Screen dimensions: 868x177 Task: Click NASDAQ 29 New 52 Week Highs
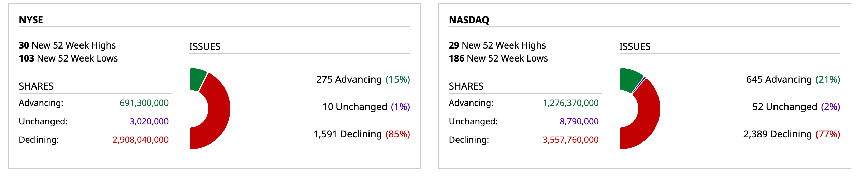[x=497, y=45]
